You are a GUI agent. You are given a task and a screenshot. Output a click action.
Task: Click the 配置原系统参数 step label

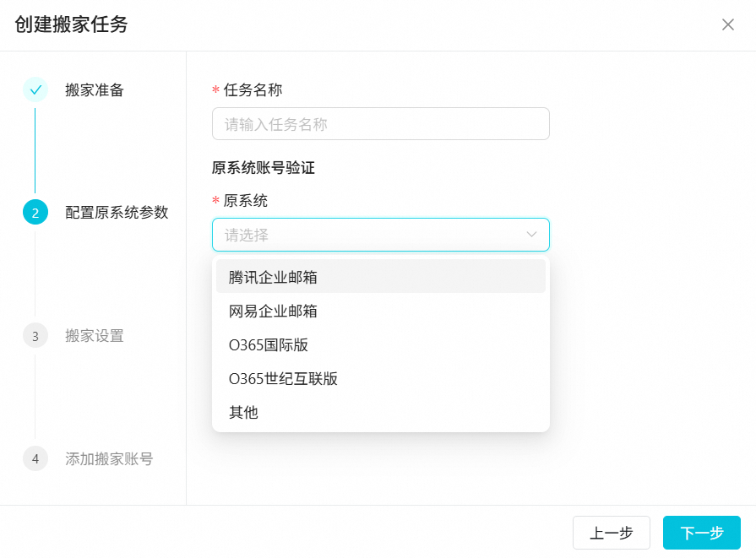pyautogui.click(x=117, y=213)
